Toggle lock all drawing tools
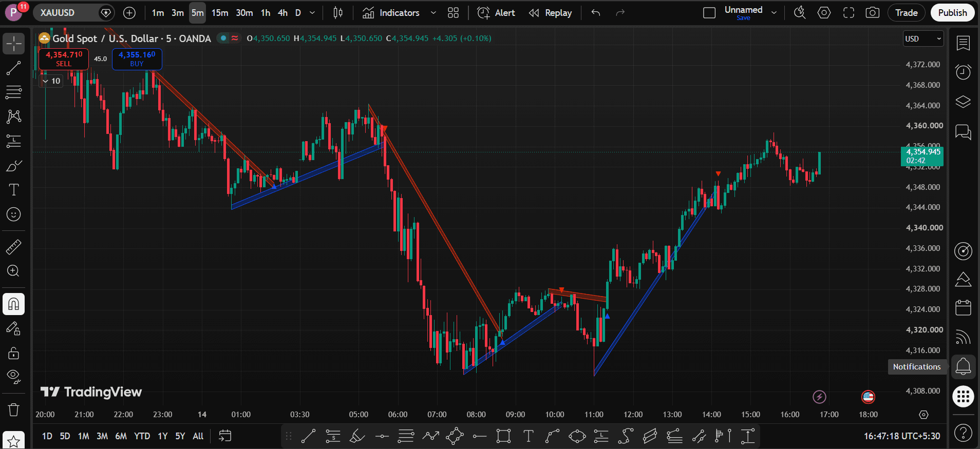Image resolution: width=980 pixels, height=449 pixels. [x=14, y=353]
